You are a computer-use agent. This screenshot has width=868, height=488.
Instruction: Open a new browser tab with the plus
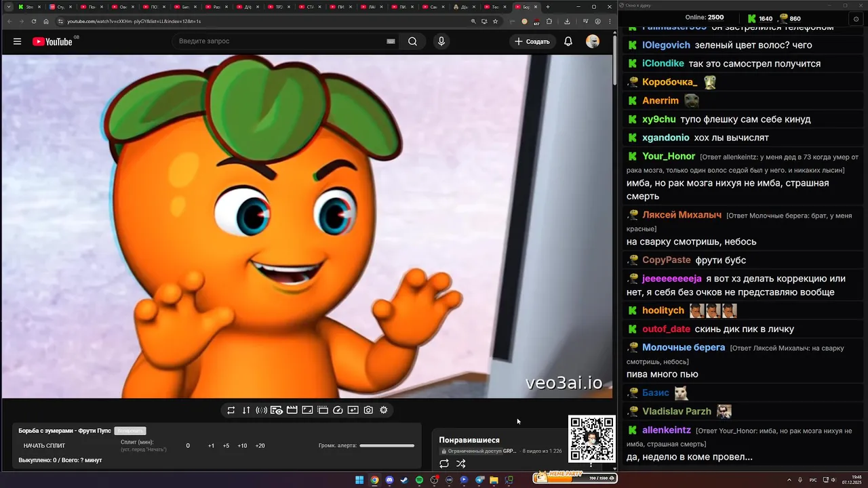pyautogui.click(x=548, y=7)
